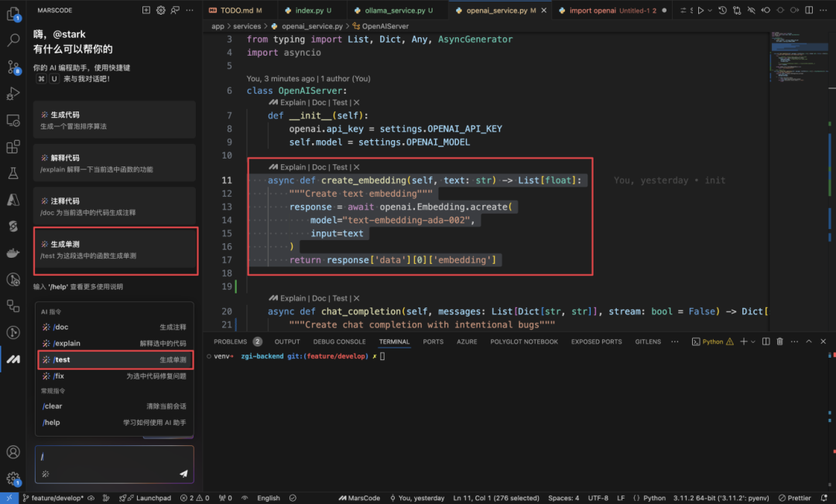Close the openai_service.py tab

544,10
